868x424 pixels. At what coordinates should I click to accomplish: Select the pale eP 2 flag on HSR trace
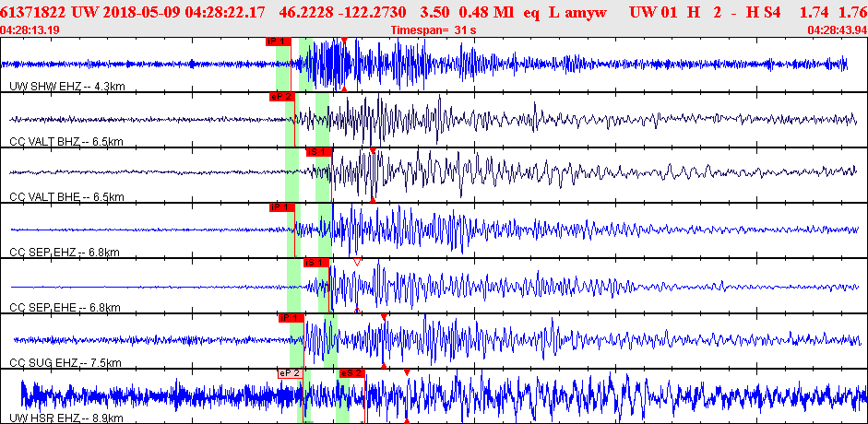click(291, 373)
